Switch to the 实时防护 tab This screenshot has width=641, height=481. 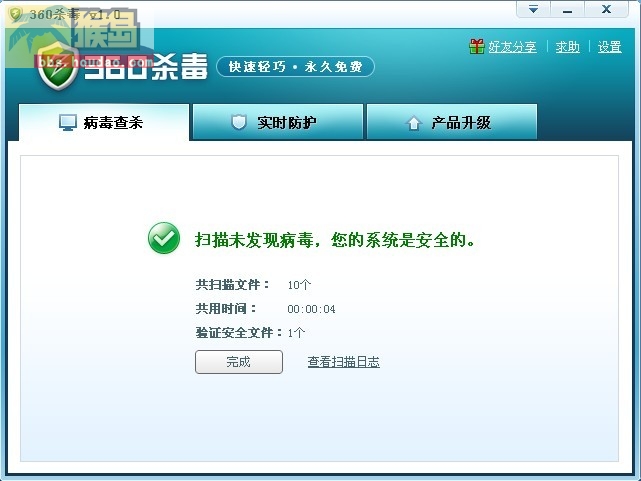pyautogui.click(x=278, y=122)
